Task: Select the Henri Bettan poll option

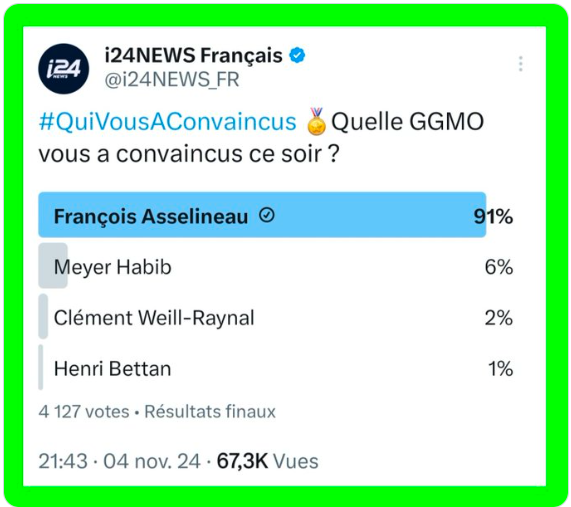Action: (x=276, y=368)
